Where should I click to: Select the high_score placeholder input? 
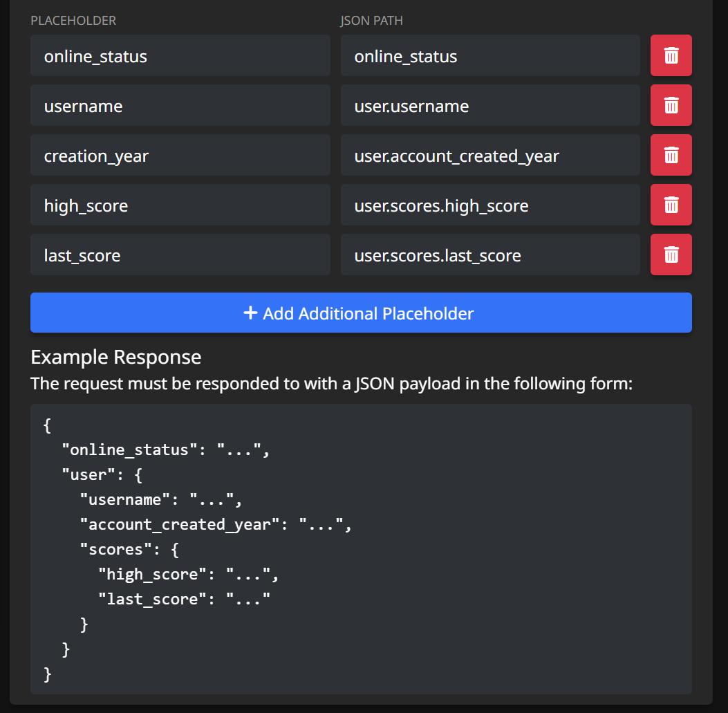click(x=180, y=205)
